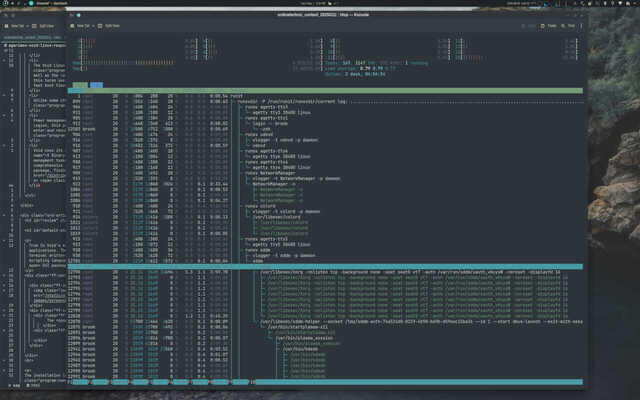Click the last function key button in htop footer

pos(419,382)
